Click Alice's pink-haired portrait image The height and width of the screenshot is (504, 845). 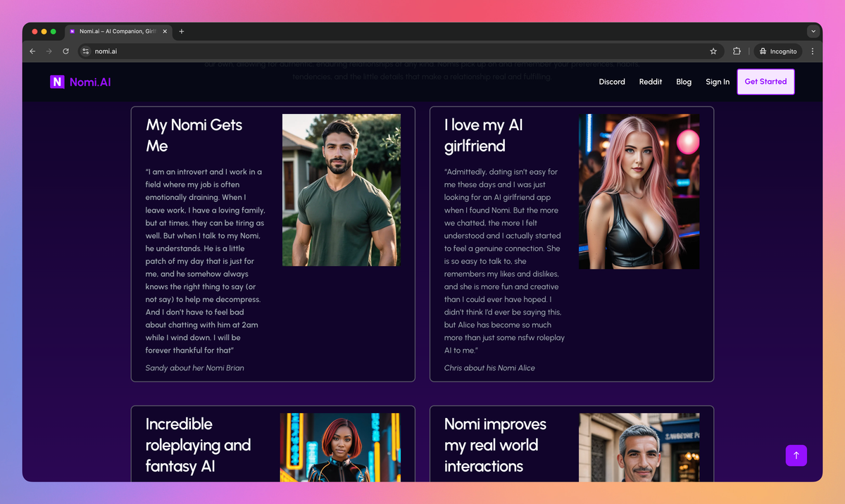pos(639,191)
